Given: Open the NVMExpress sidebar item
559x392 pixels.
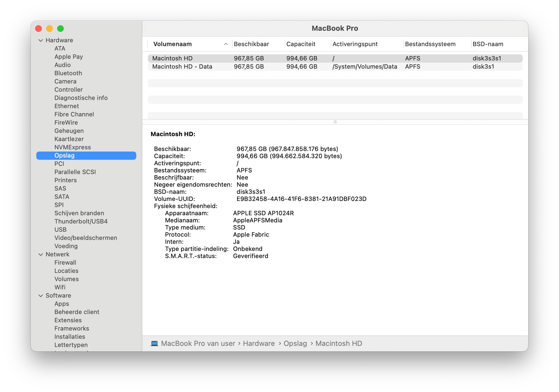Looking at the screenshot, I should 73,147.
